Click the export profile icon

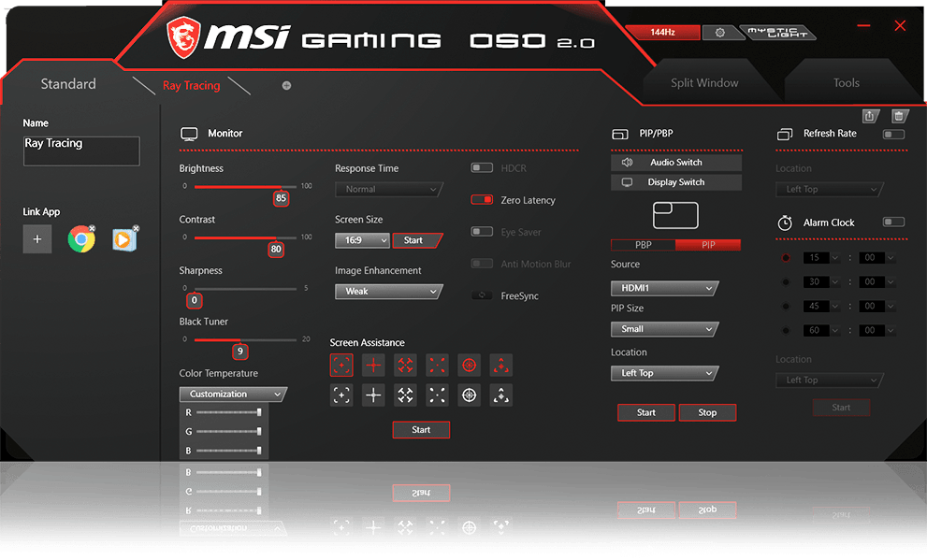pyautogui.click(x=870, y=116)
